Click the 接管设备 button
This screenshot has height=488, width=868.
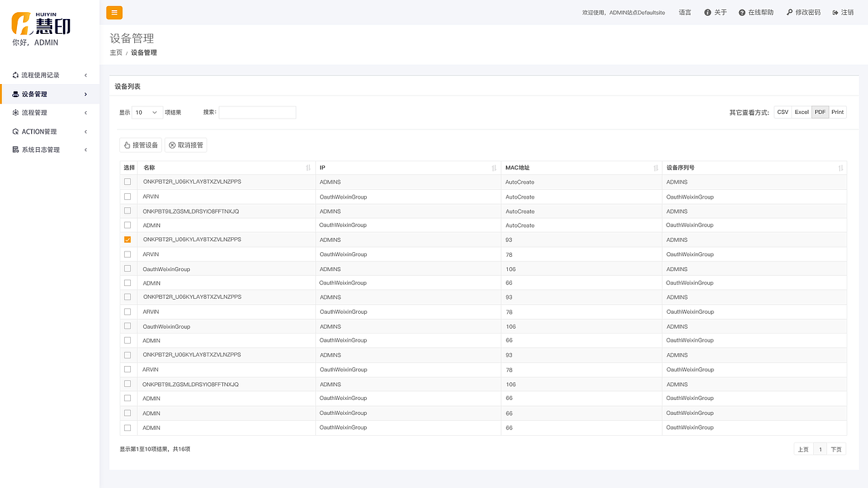pyautogui.click(x=140, y=145)
